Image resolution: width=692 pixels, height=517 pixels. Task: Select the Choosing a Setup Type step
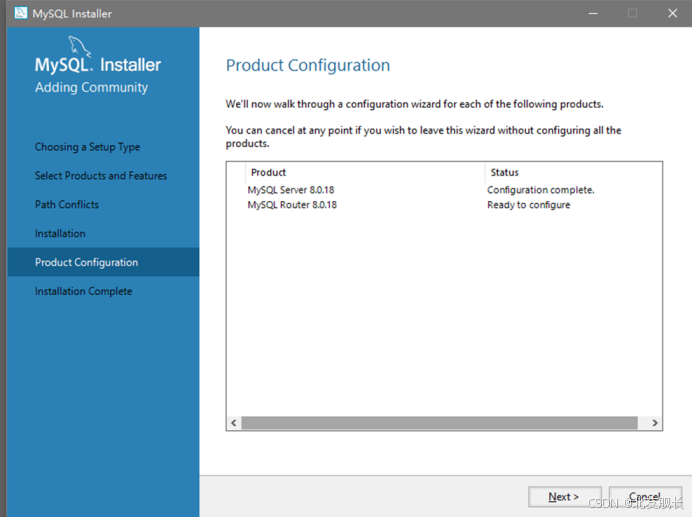coord(87,147)
